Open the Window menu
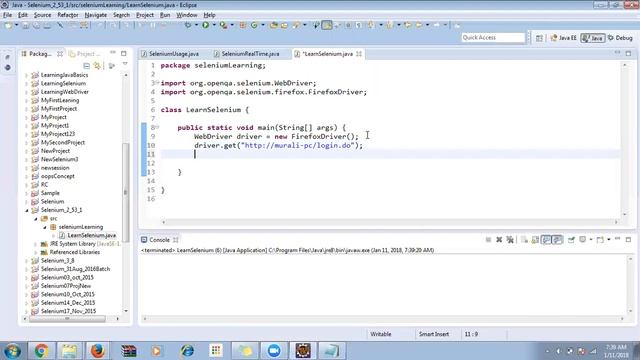Image resolution: width=640 pixels, height=360 pixels. [x=187, y=15]
